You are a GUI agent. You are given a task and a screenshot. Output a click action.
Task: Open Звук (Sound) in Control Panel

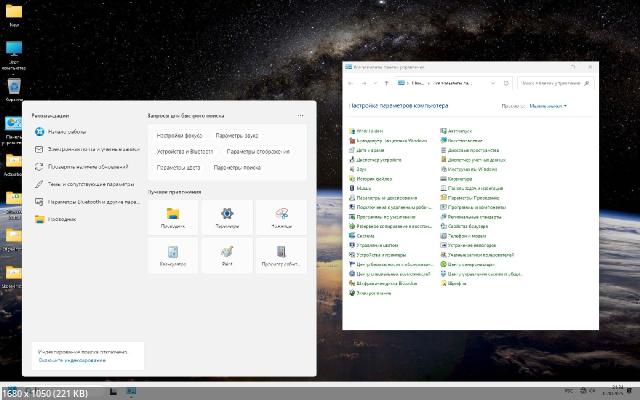(361, 169)
